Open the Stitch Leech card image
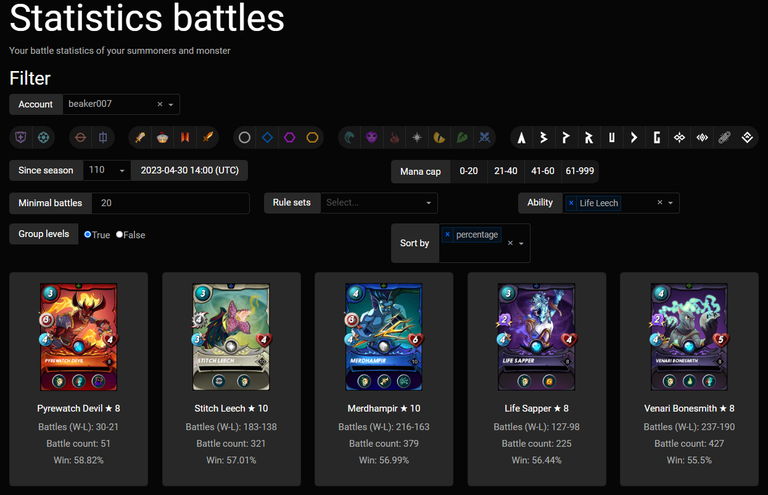 (231, 337)
